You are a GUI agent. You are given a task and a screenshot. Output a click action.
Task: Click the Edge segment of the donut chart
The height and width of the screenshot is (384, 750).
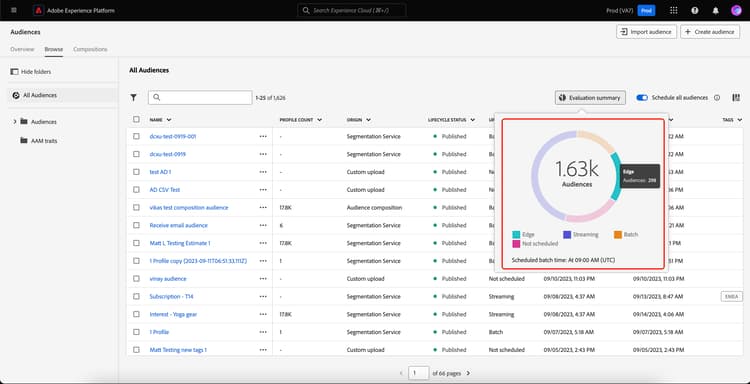tap(617, 176)
